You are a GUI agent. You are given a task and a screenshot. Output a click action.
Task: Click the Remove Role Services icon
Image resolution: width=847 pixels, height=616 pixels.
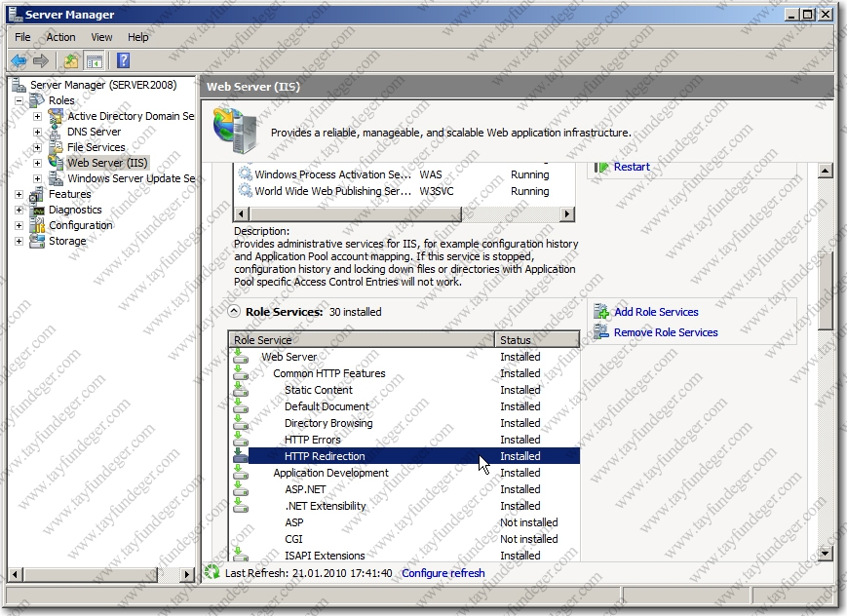[x=601, y=331]
